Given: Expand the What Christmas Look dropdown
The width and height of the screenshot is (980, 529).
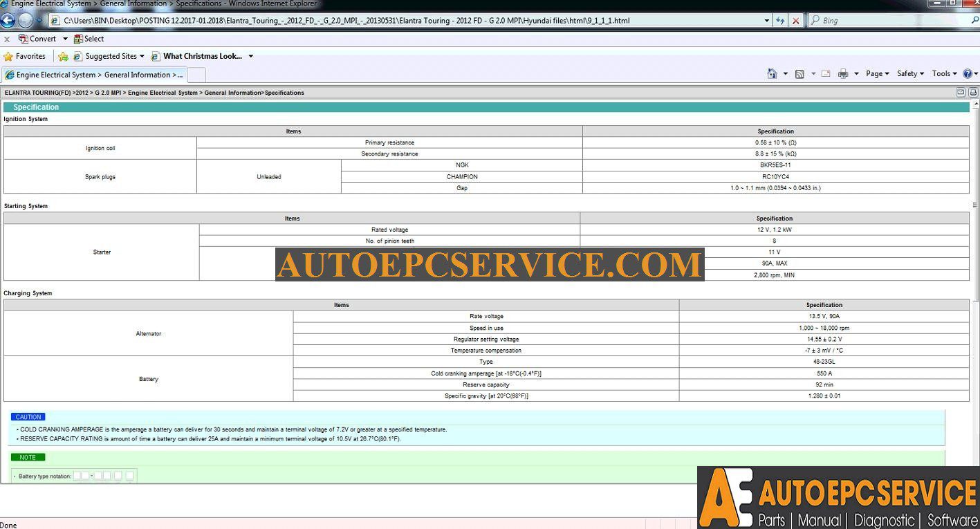Looking at the screenshot, I should (x=250, y=56).
